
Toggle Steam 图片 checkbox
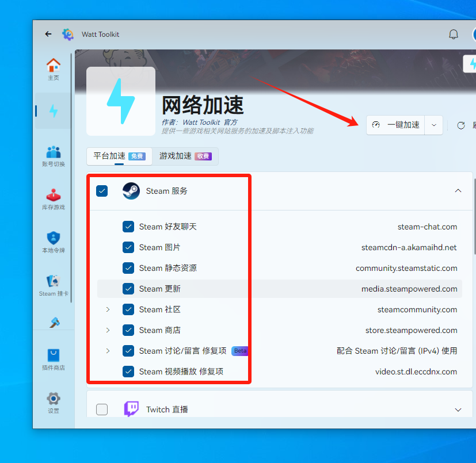coord(128,247)
